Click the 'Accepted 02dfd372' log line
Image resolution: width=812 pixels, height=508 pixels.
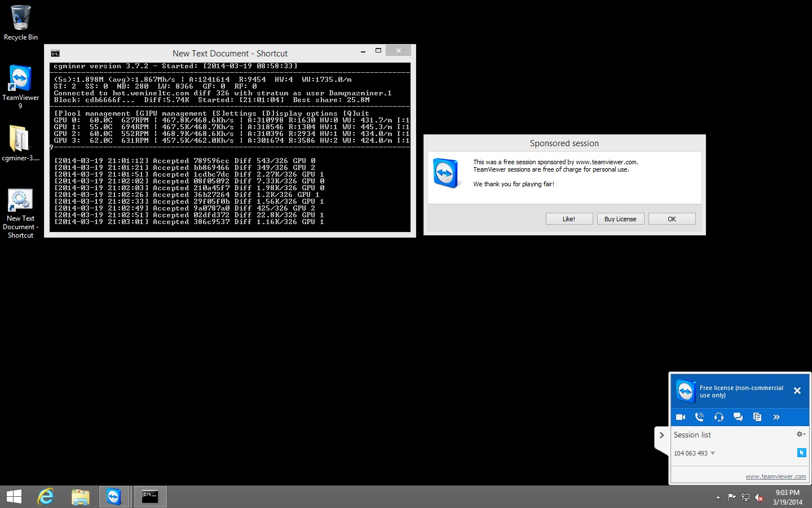[189, 215]
